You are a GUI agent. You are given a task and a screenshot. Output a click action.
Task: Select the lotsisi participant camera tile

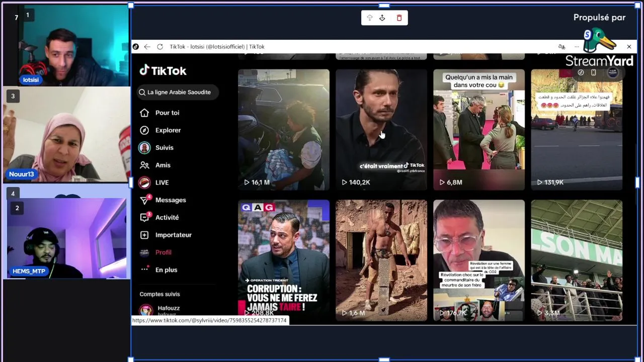[x=74, y=46]
